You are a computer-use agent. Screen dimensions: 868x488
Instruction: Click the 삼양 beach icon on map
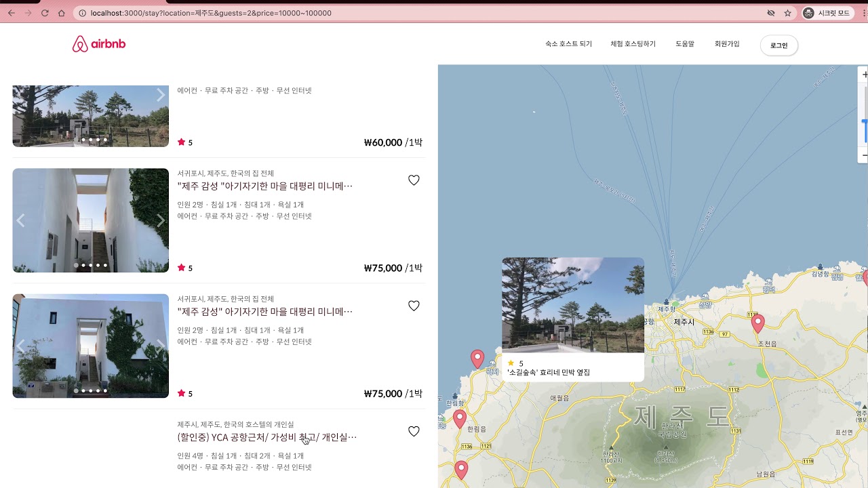click(x=705, y=297)
